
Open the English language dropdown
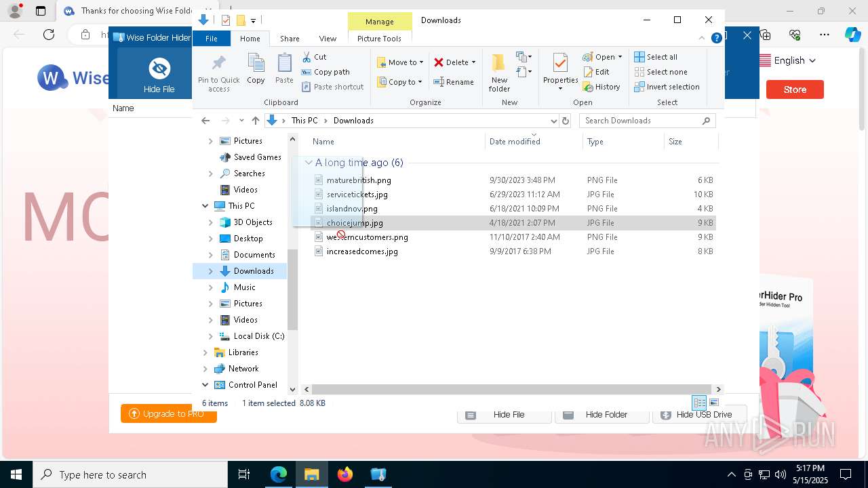pos(787,60)
